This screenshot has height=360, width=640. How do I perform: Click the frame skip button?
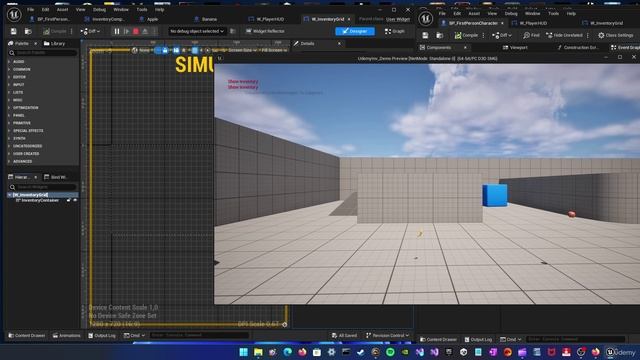point(127,31)
